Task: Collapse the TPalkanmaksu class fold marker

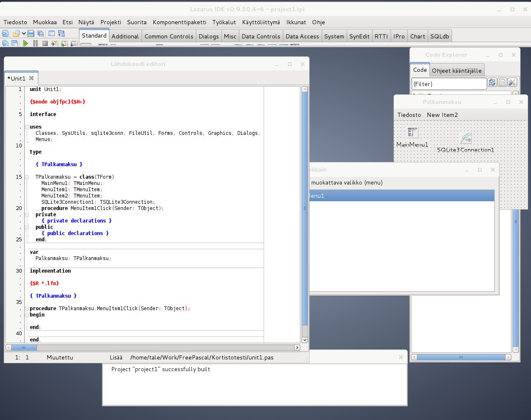Action: pyautogui.click(x=27, y=177)
